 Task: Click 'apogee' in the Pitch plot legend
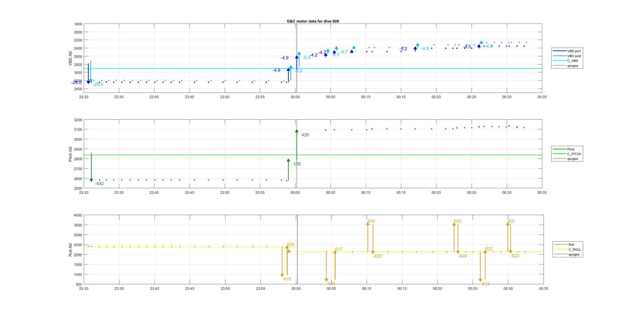[x=573, y=159]
